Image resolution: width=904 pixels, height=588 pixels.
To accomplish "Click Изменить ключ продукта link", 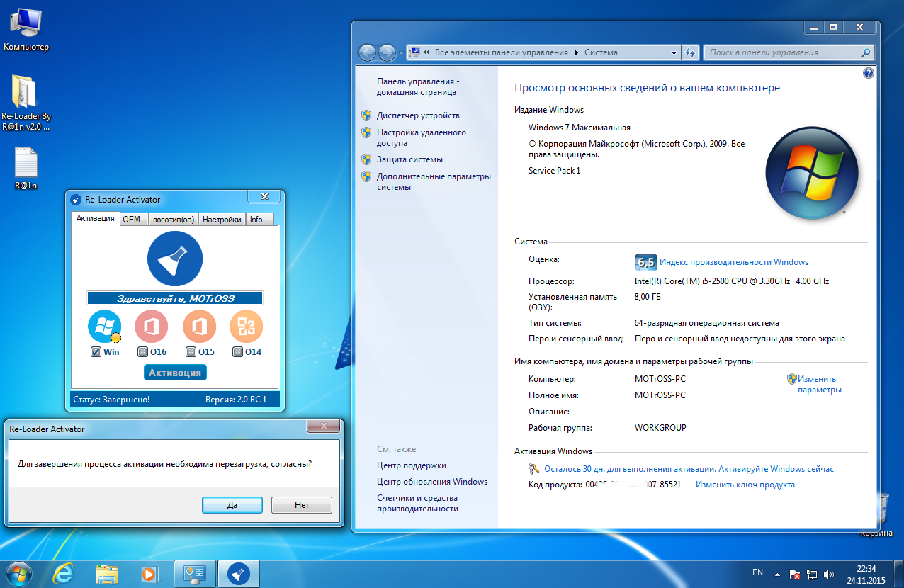I will (x=745, y=485).
